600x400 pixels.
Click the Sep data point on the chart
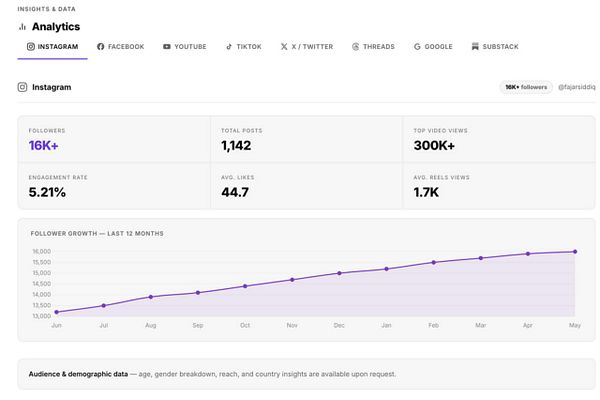click(198, 293)
